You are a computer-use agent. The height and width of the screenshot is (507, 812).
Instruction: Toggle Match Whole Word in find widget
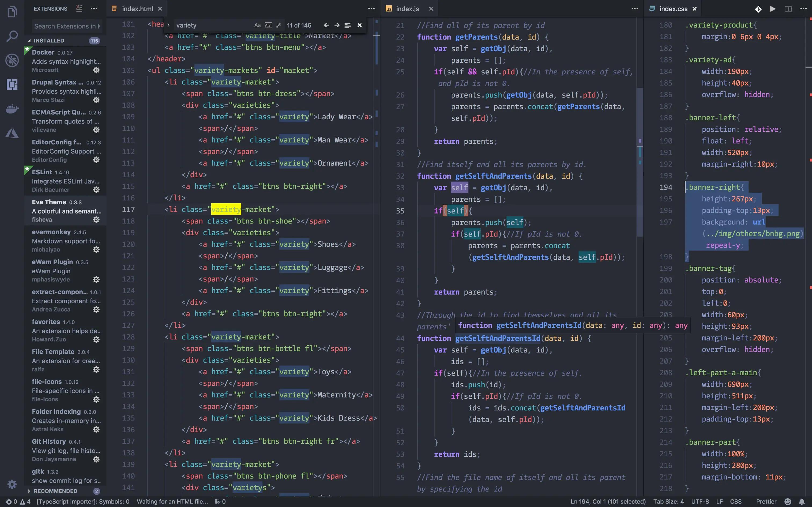coord(268,25)
